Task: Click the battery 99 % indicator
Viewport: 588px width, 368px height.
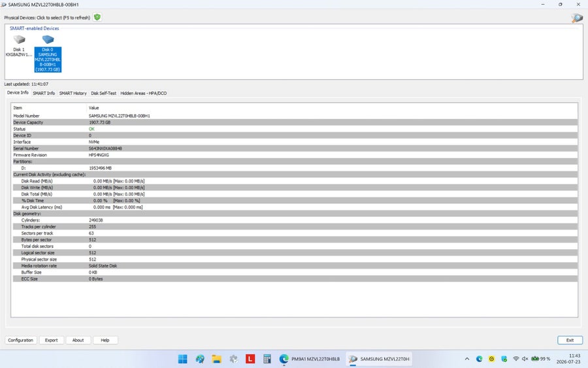Action: point(540,359)
